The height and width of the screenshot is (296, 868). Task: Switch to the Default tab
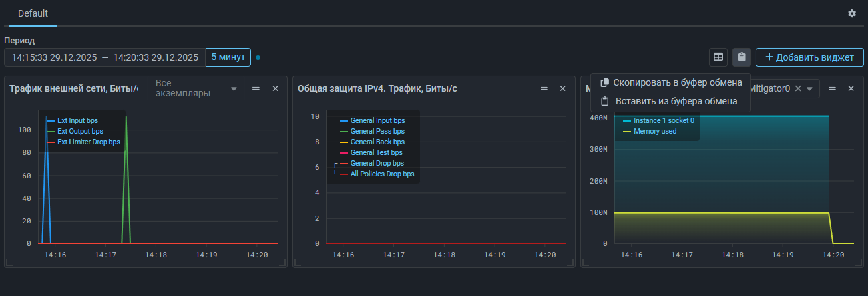pos(33,13)
